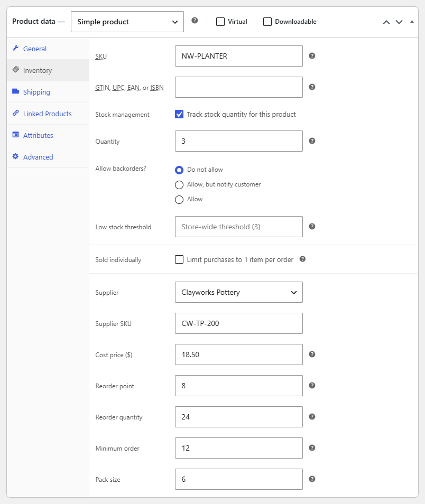This screenshot has height=504, width=425.
Task: Click the Cost price help icon
Action: click(x=312, y=354)
